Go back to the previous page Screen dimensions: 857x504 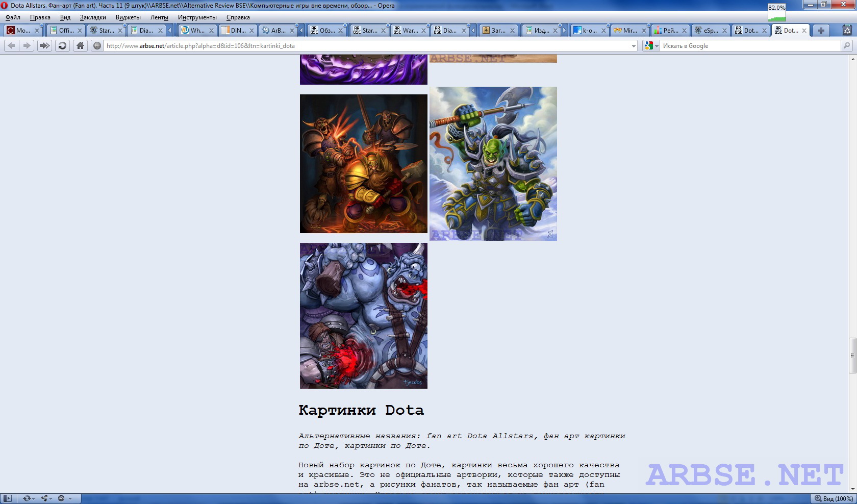[x=11, y=46]
